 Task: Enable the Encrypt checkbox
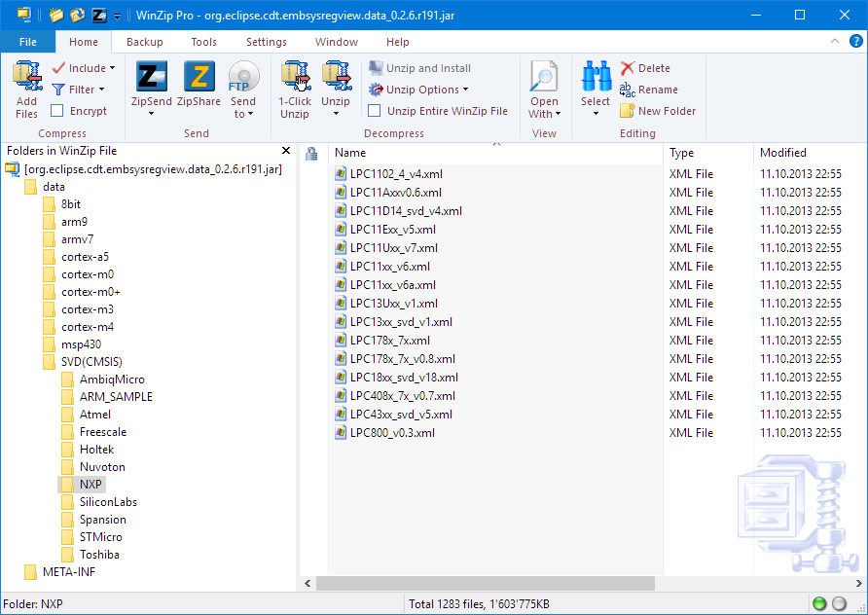pos(57,111)
